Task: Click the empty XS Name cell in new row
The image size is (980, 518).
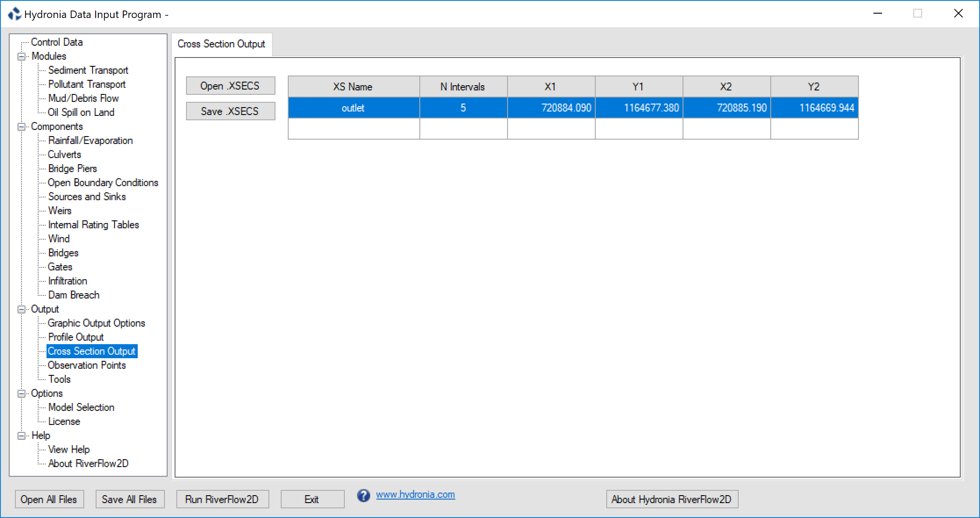Action: [x=354, y=129]
